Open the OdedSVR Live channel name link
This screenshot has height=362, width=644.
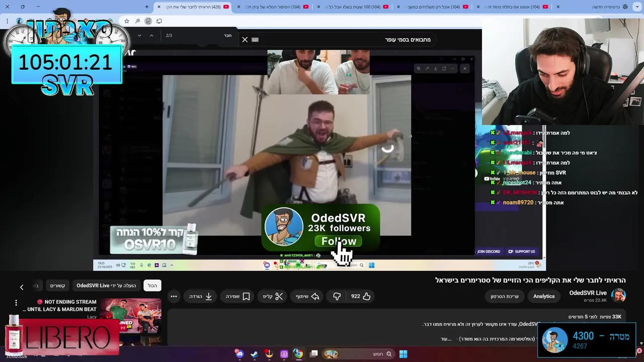point(588,293)
